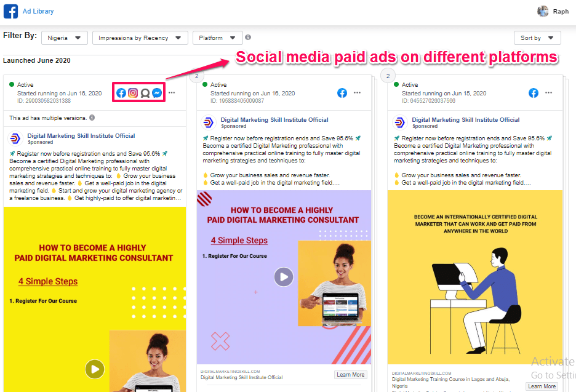
Task: Click the Facebook icon on the Jun 15 ad
Action: 534,93
